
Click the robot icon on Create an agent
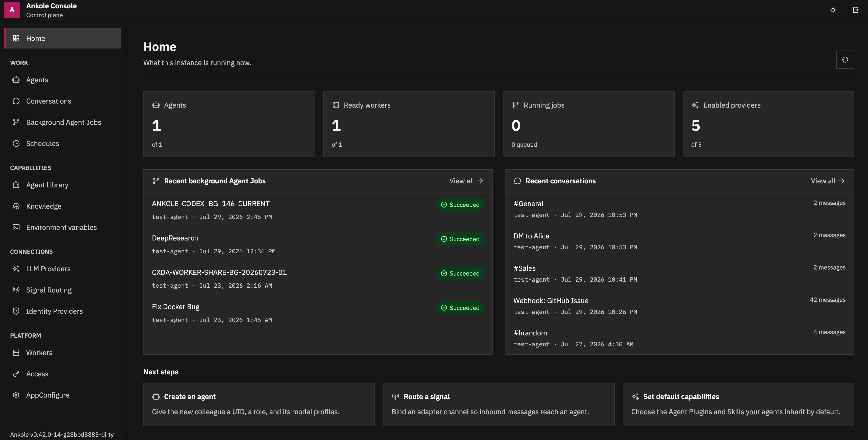156,397
